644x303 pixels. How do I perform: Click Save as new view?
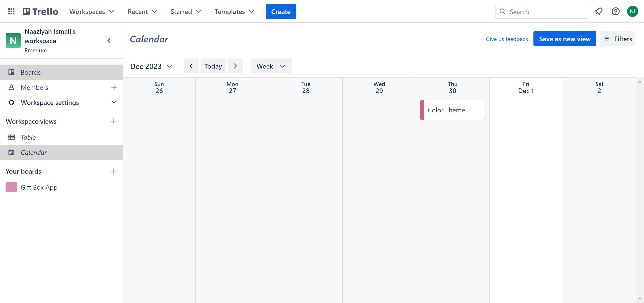[565, 39]
